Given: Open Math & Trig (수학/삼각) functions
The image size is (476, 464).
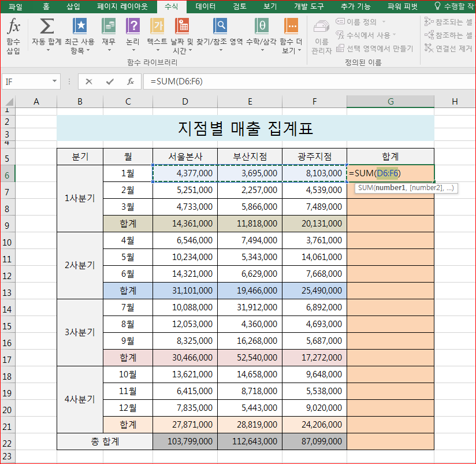Looking at the screenshot, I should (261, 26).
